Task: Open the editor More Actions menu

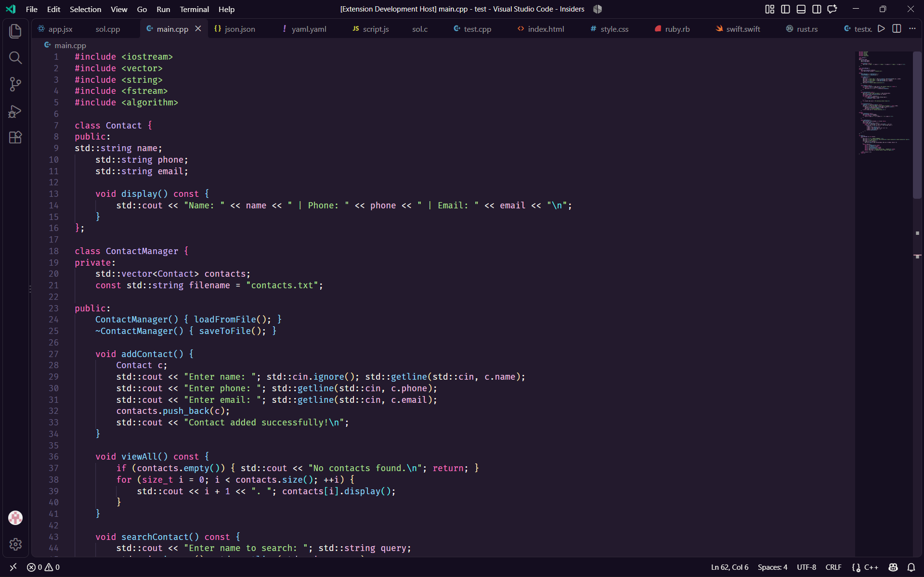Action: point(912,29)
